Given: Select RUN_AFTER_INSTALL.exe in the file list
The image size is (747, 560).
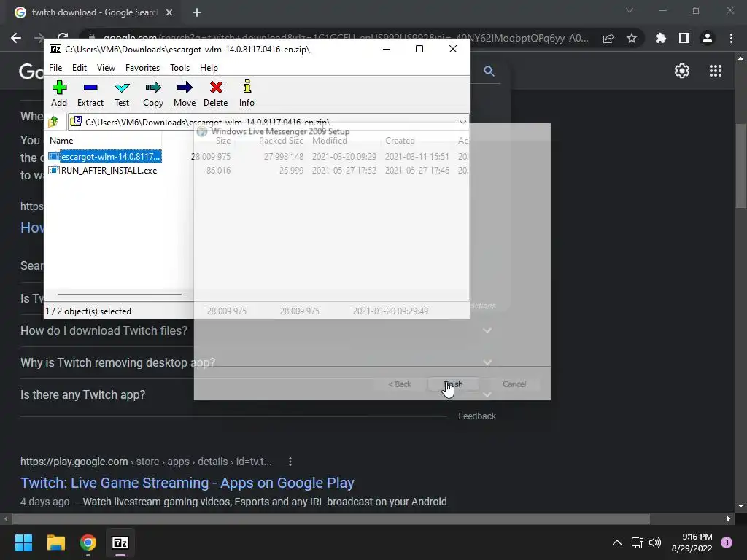Looking at the screenshot, I should point(103,171).
